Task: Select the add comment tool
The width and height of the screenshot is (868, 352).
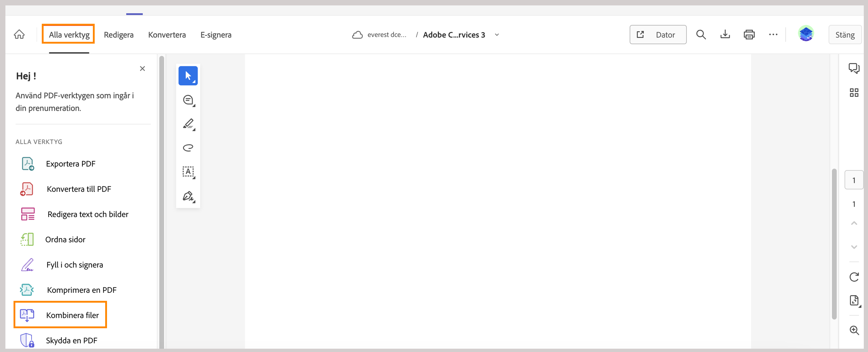Action: [x=188, y=100]
